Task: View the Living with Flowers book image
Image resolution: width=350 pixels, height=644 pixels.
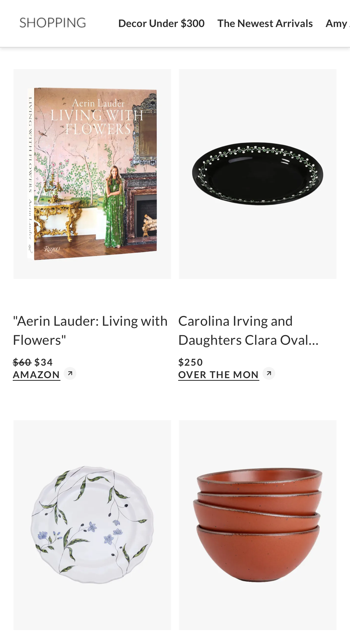Action: click(92, 174)
